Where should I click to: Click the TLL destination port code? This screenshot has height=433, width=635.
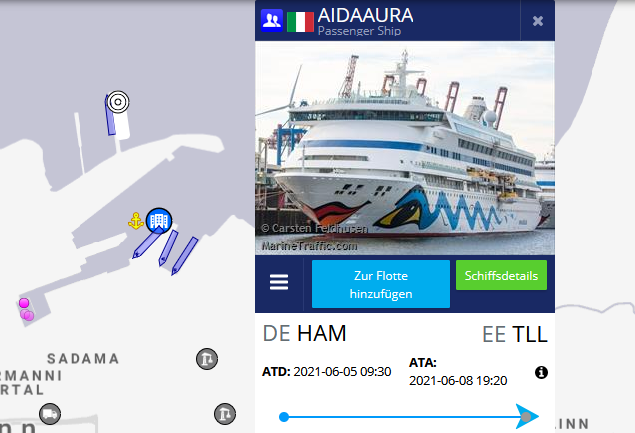(530, 335)
